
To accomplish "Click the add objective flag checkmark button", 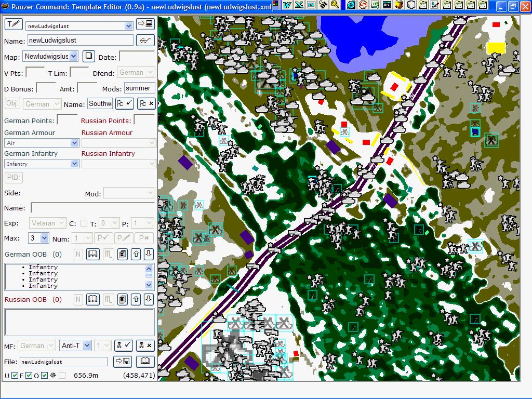I will coord(125,104).
